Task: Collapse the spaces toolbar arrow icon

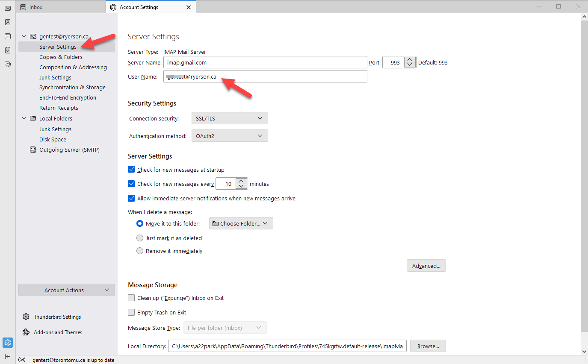Action: click(x=8, y=356)
